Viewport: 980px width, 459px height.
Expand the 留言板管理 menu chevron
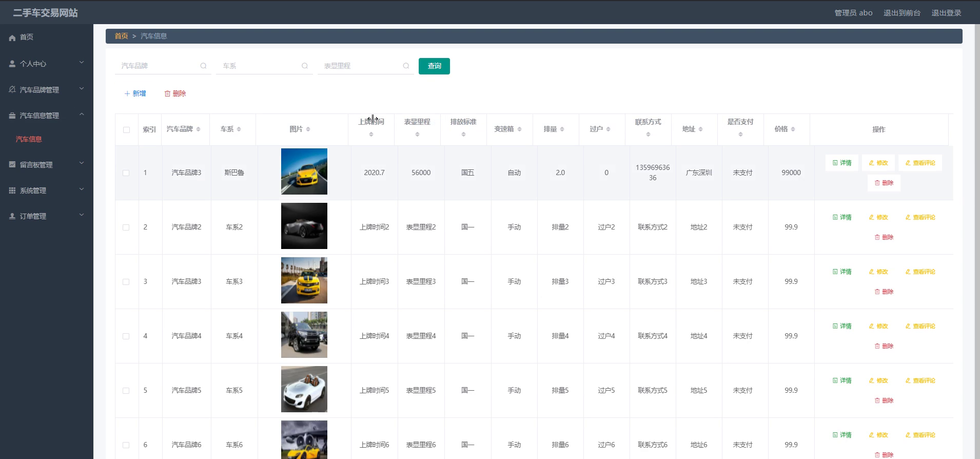coord(82,163)
